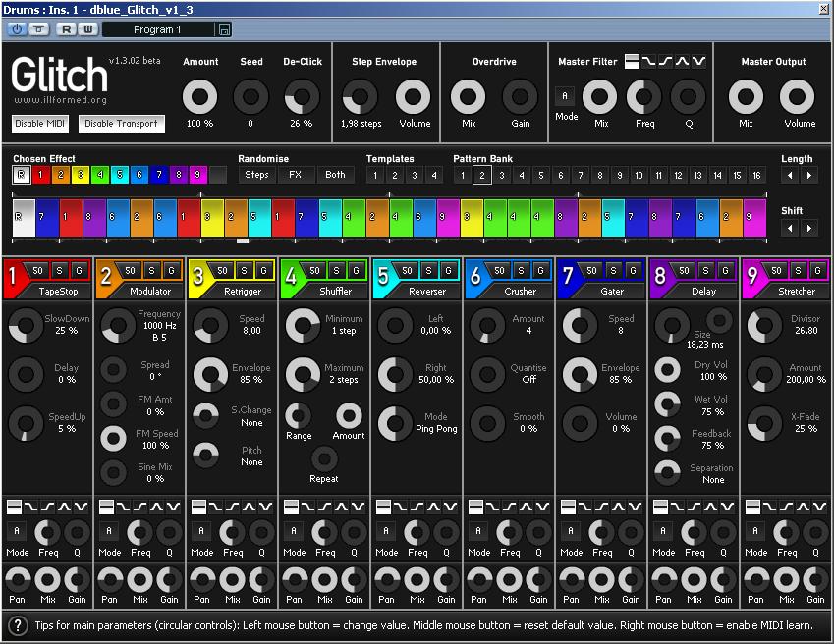The width and height of the screenshot is (834, 644).
Task: Toggle the Crusher filter Mode A button
Action: (x=478, y=530)
